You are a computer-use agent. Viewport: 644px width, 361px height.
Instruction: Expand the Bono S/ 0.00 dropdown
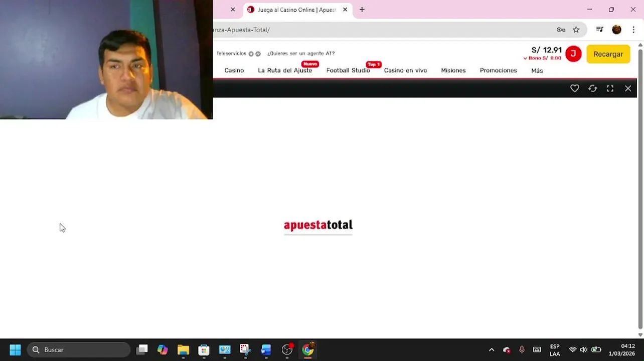(542, 58)
